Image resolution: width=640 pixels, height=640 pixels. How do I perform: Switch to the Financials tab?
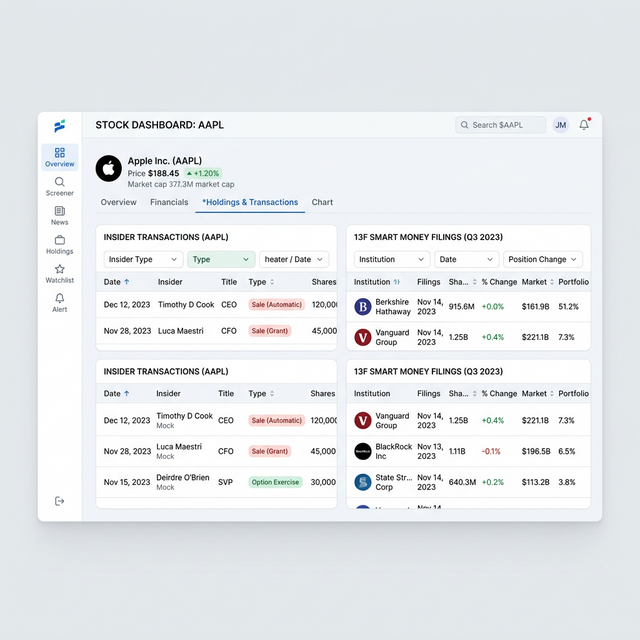(x=169, y=202)
